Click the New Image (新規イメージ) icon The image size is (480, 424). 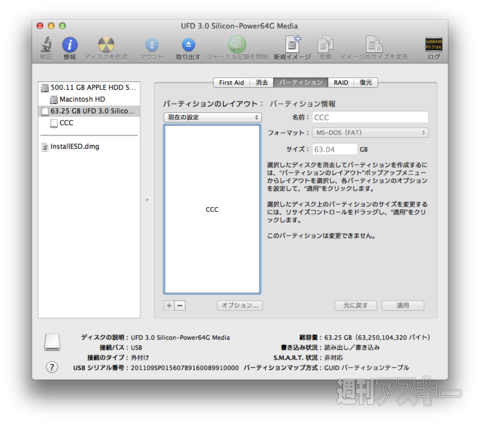292,44
